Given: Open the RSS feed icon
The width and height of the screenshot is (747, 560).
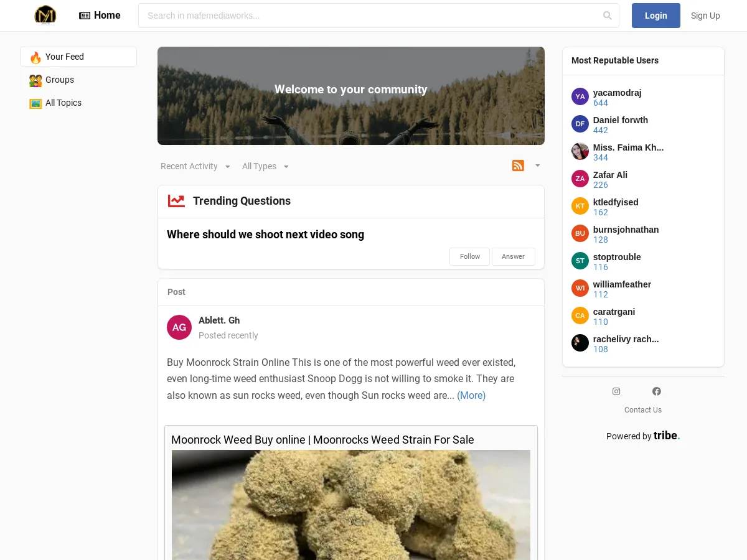Looking at the screenshot, I should coord(518,166).
